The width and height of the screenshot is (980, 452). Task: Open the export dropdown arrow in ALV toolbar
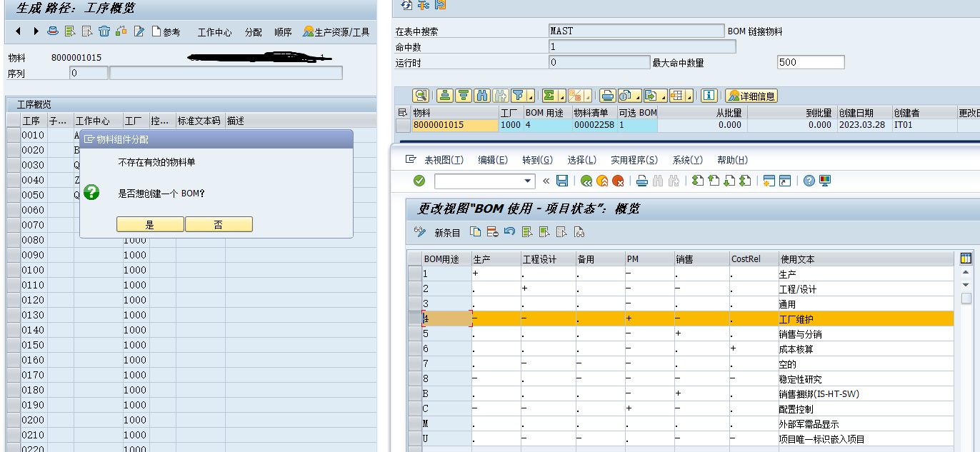tap(662, 96)
